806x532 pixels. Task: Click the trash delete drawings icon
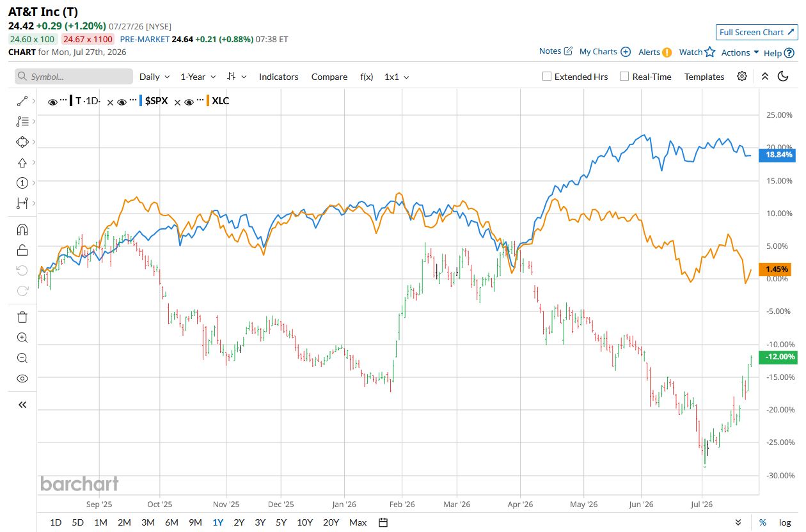22,317
